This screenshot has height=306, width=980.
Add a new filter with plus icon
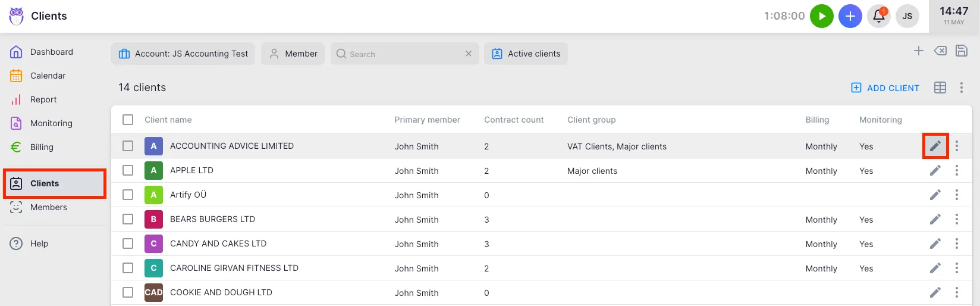[x=918, y=51]
